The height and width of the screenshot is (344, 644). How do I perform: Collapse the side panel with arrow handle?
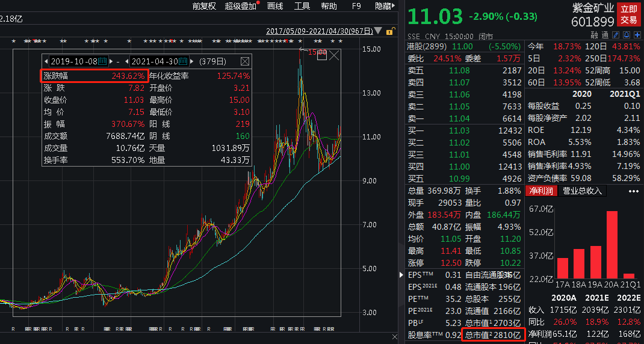click(401, 275)
